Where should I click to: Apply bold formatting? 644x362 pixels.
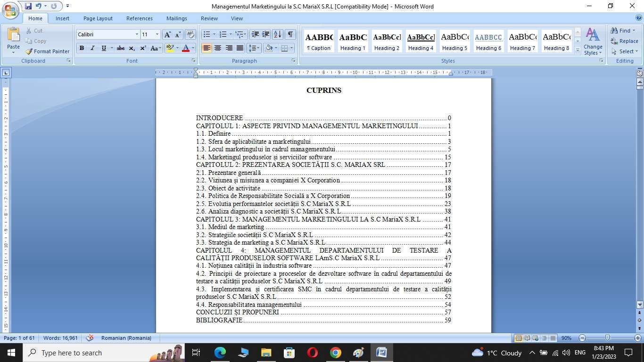[x=81, y=48]
